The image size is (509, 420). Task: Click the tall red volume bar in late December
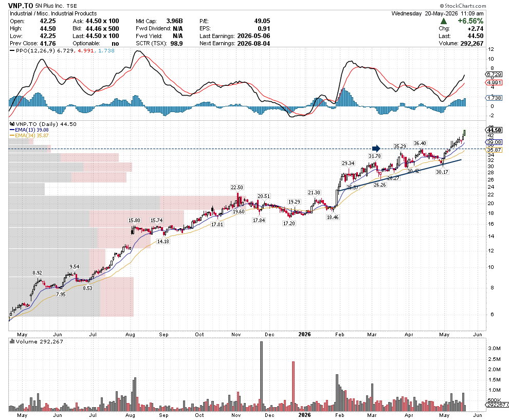pos(293,387)
